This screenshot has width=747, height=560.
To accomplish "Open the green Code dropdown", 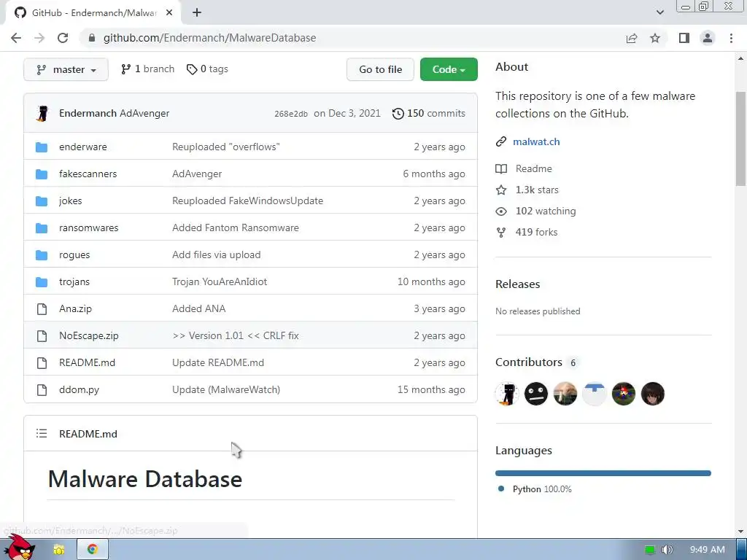I will point(449,69).
